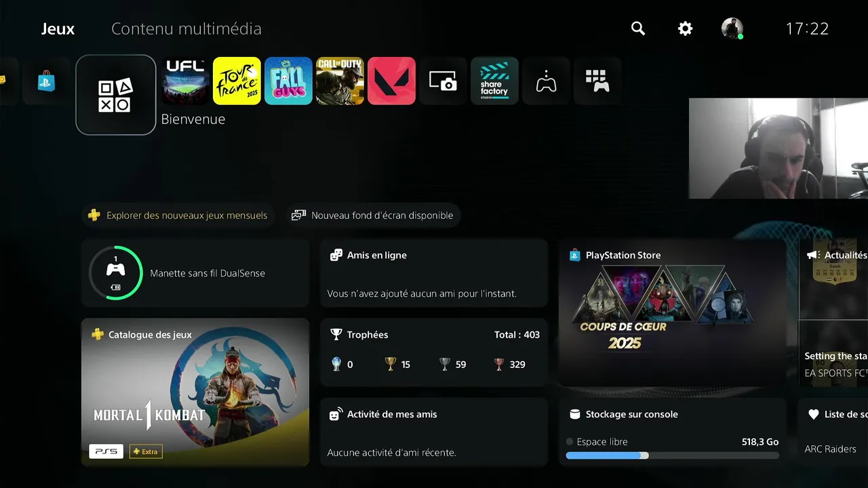Click the controller battery ring icon
Image resolution: width=868 pixels, height=488 pixels.
coord(116,272)
